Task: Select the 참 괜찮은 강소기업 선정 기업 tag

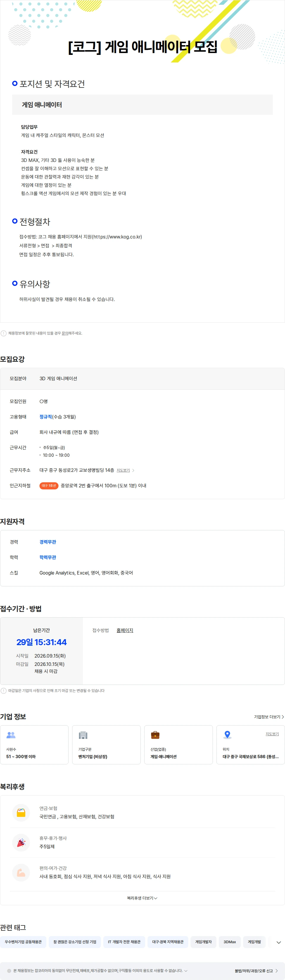Action: [75, 942]
